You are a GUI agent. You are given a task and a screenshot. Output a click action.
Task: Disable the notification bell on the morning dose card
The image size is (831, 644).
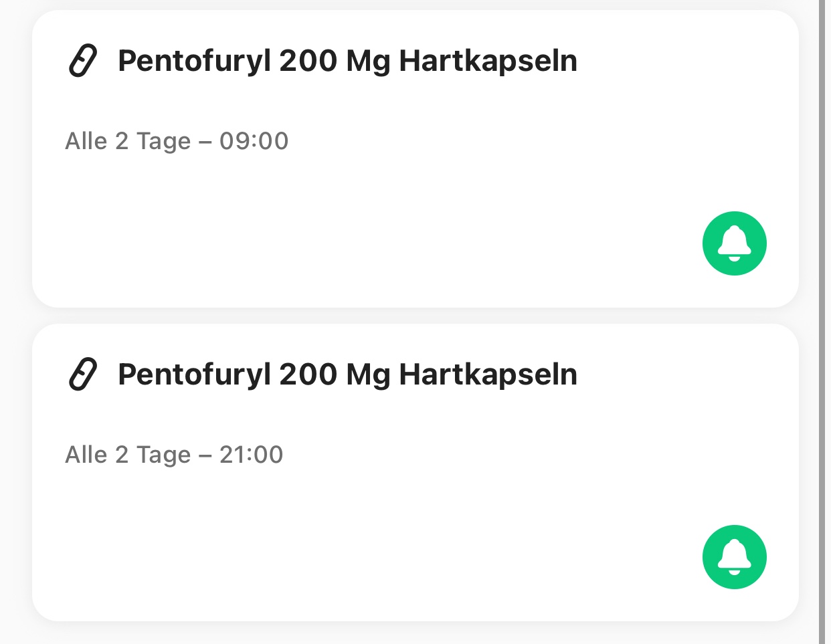(x=734, y=243)
